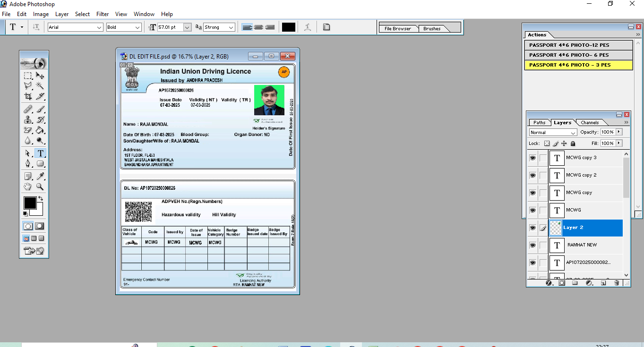Click Add layer style icon
The width and height of the screenshot is (644, 347).
click(x=549, y=283)
